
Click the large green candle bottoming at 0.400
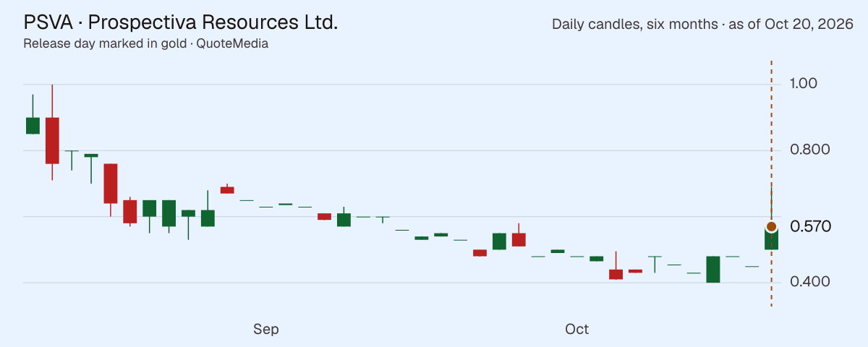pos(713,269)
